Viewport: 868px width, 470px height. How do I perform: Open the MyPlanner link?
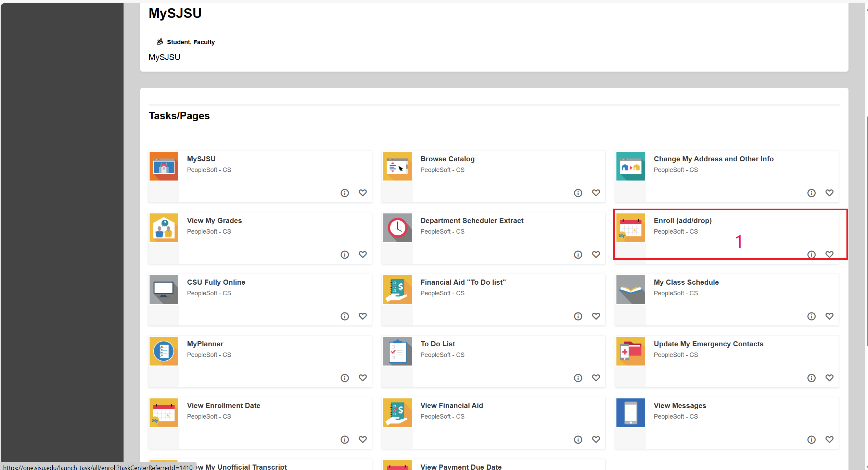pyautogui.click(x=205, y=344)
